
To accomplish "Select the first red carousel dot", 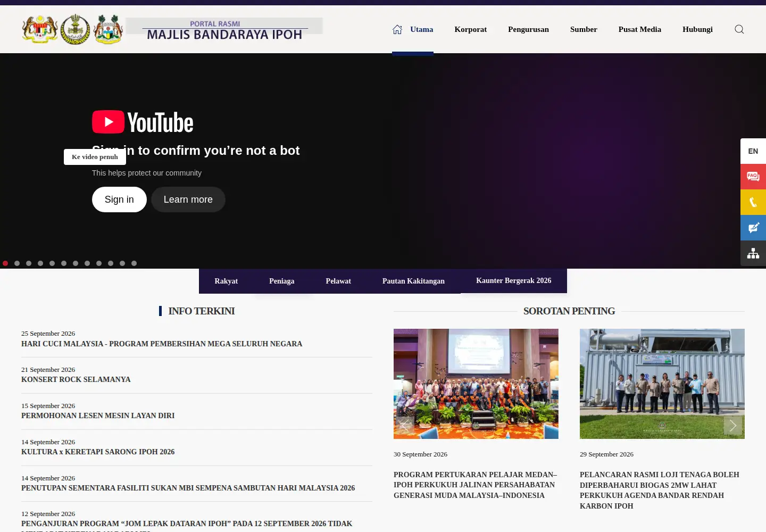I will tap(5, 263).
